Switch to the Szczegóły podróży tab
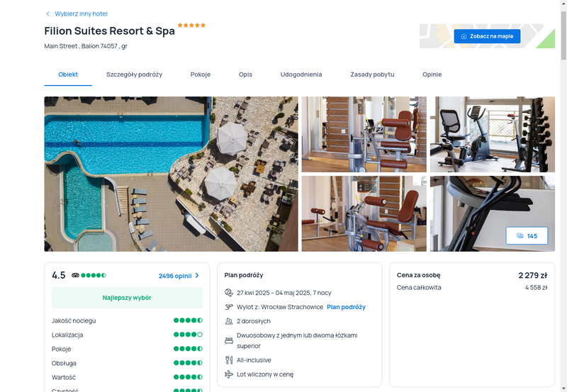567x392 pixels. [x=134, y=74]
